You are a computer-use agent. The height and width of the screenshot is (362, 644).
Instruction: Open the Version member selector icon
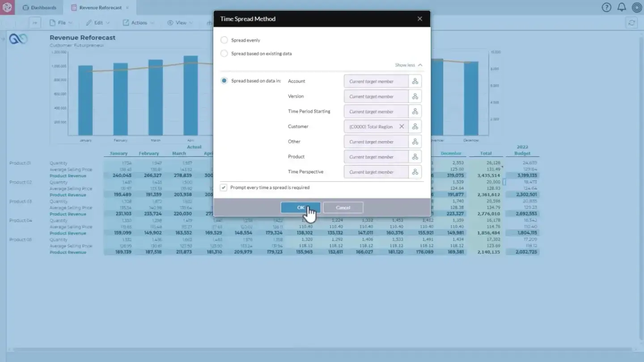[x=415, y=96]
